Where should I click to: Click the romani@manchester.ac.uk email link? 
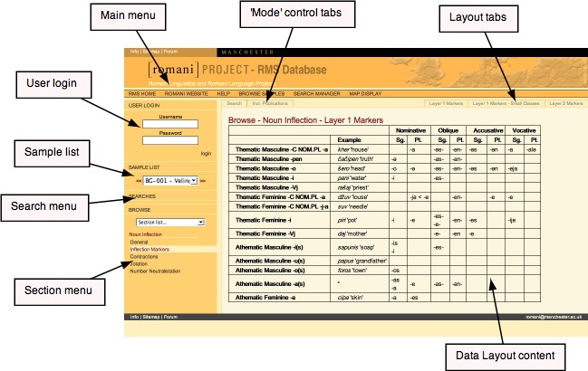[x=554, y=317]
